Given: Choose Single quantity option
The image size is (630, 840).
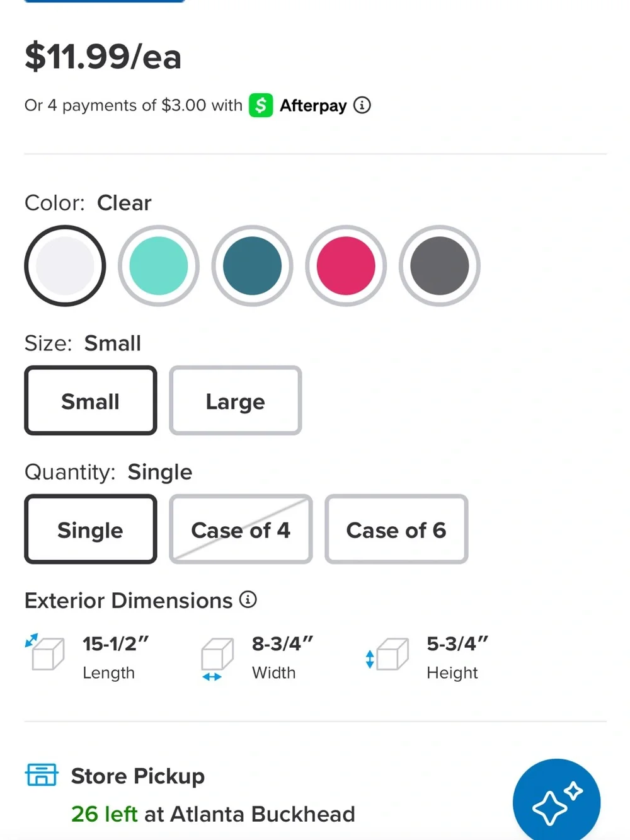Looking at the screenshot, I should point(91,529).
